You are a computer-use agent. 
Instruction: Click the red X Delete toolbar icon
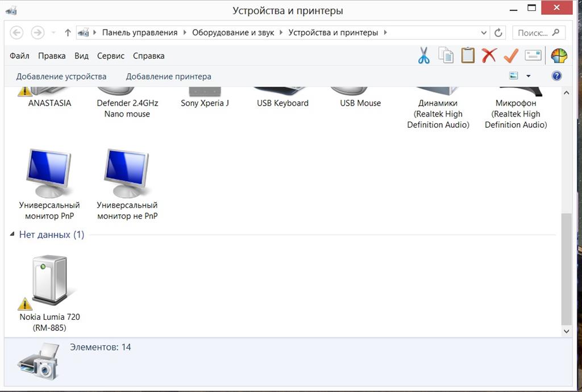point(489,56)
